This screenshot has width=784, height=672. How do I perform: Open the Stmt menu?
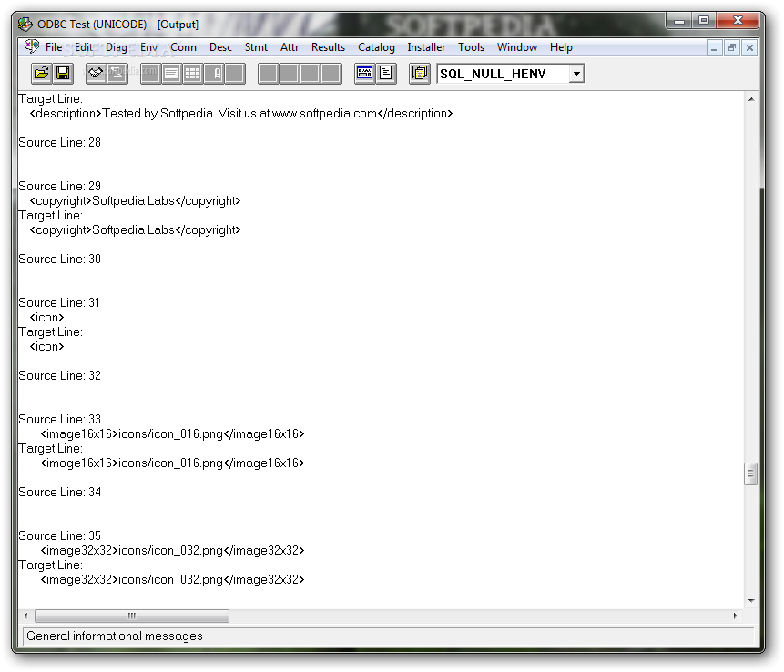click(x=256, y=47)
